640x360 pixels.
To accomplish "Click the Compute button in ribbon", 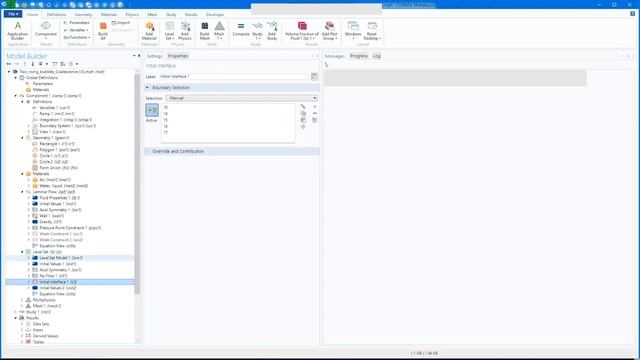I will (241, 29).
